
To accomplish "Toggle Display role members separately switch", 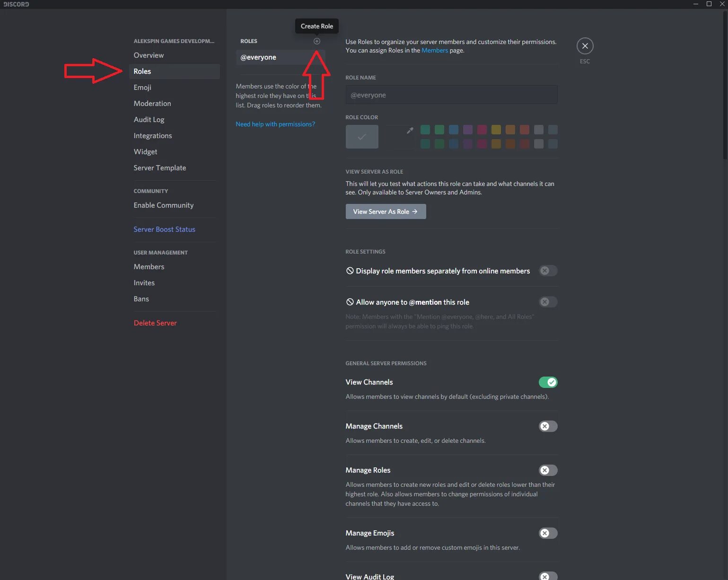I will pyautogui.click(x=548, y=271).
